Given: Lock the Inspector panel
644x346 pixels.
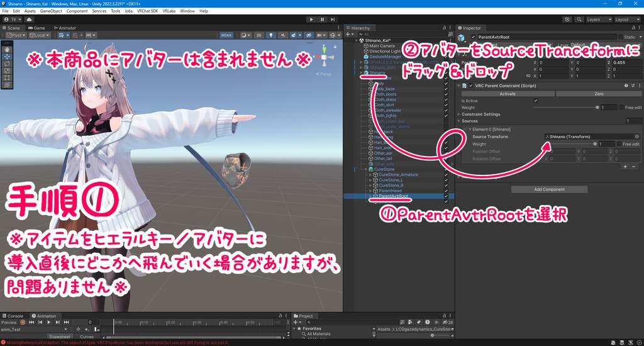Looking at the screenshot, I should pyautogui.click(x=633, y=28).
